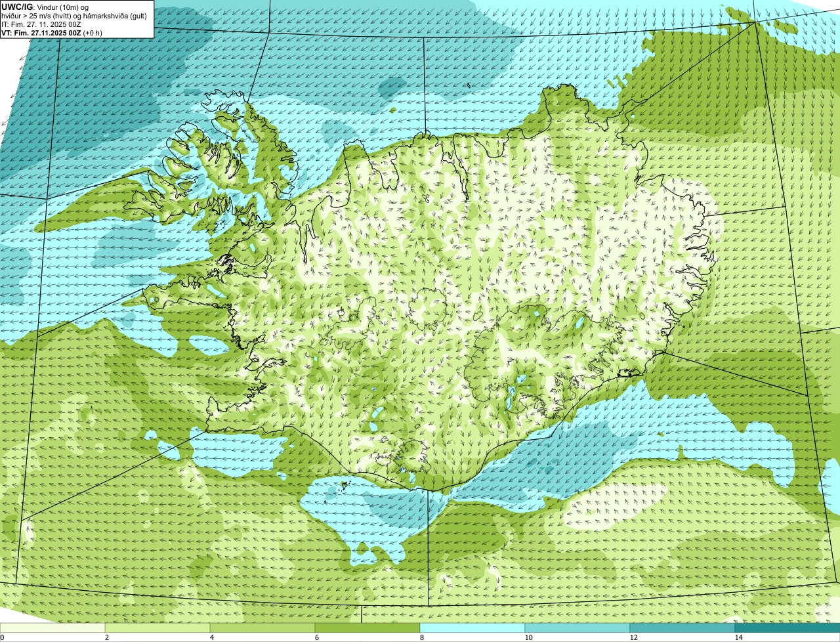This screenshot has height=642, width=840.
Task: Click the light cyan 8–10 color bar segment
Action: click(x=472, y=628)
